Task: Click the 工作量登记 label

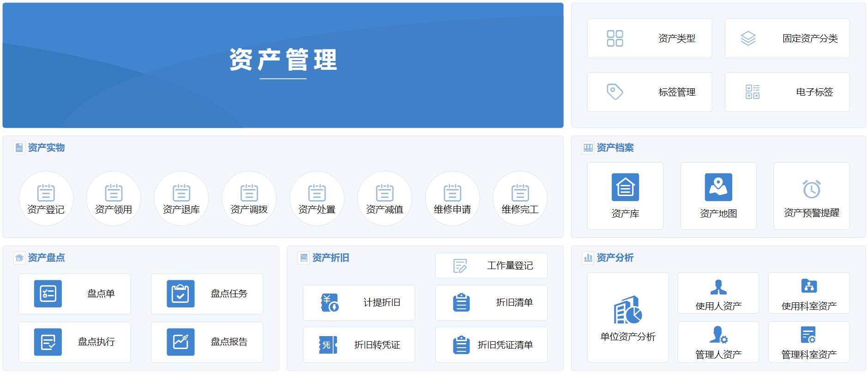Action: tap(510, 265)
